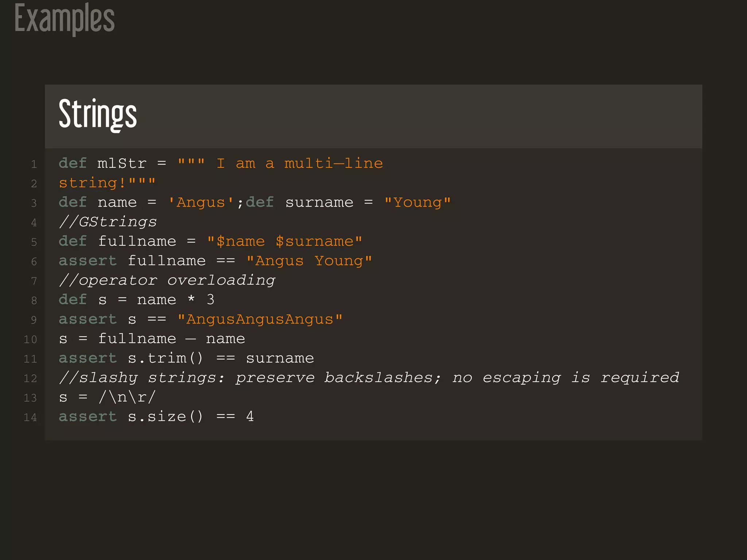Click the number 3 after the asterisk
The image size is (747, 560).
pyautogui.click(x=210, y=300)
